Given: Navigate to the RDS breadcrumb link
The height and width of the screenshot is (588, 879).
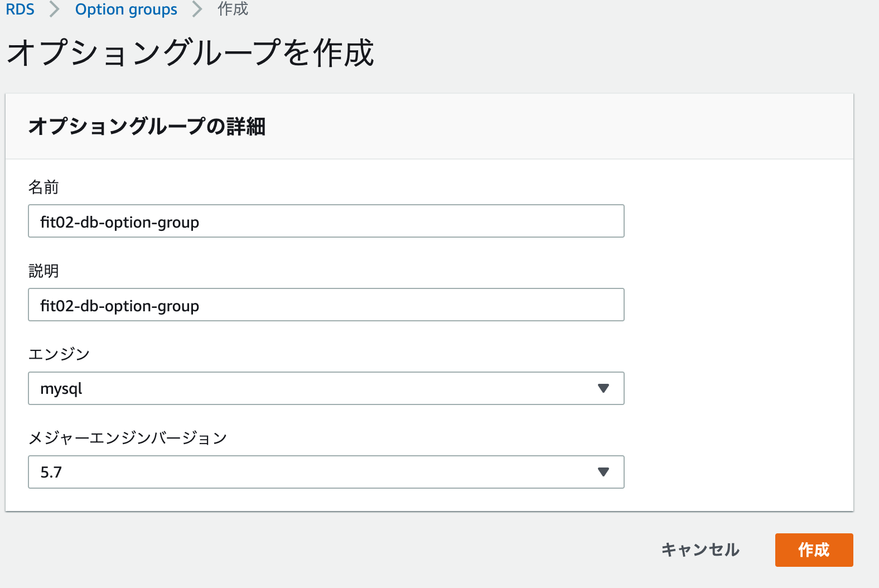Looking at the screenshot, I should coord(20,9).
